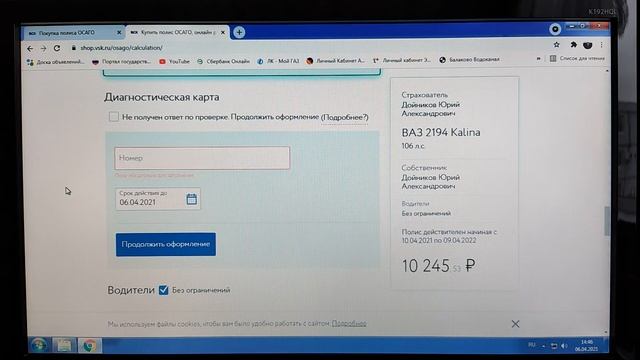Click 'Срок действия до' date field
Image resolution: width=640 pixels, height=360 pixels.
point(158,199)
